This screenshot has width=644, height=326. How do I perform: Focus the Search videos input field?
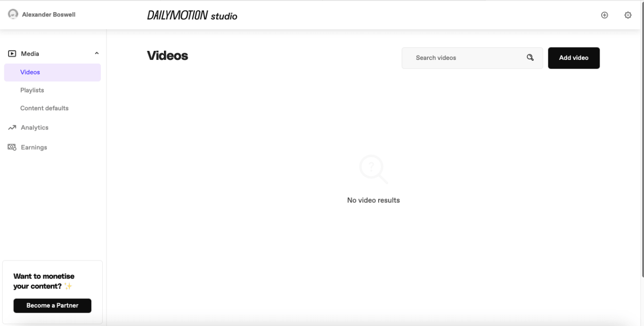472,58
